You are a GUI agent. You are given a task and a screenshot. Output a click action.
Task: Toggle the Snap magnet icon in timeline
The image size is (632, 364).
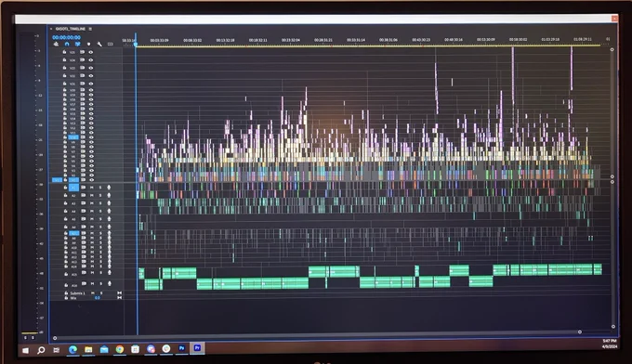pos(67,44)
